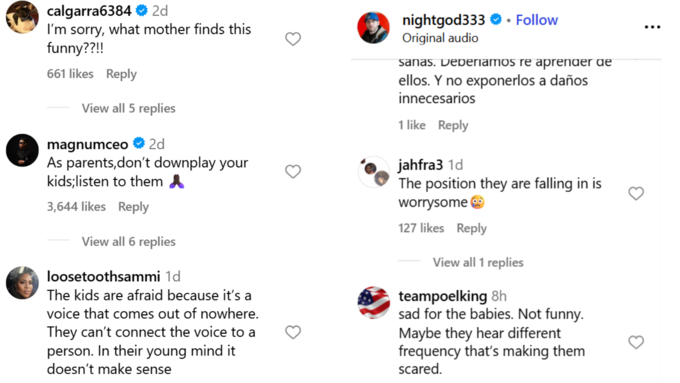
Task: View the 3,644 likes list
Action: [76, 206]
